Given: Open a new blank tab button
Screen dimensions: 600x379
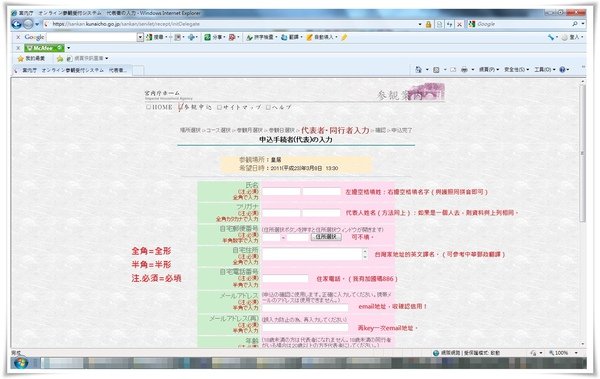Looking at the screenshot, I should point(138,70).
